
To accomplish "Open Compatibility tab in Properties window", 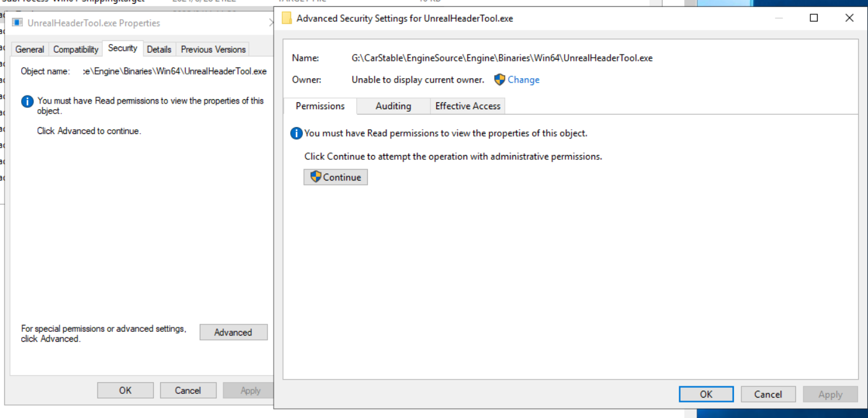I will click(x=76, y=49).
